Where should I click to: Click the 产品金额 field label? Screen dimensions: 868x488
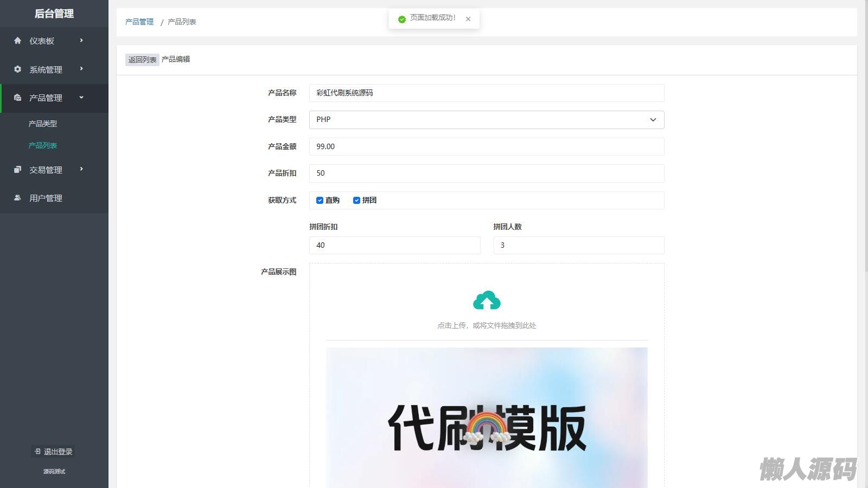[x=282, y=146]
